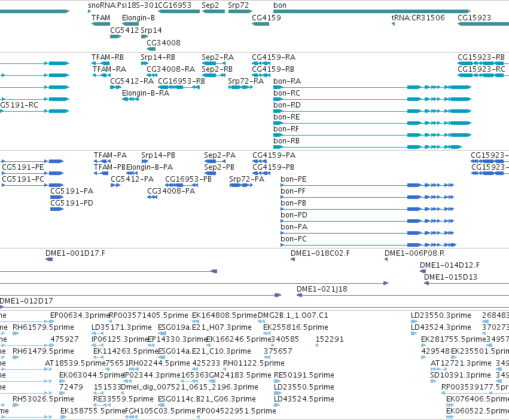Image resolution: width=509 pixels, height=420 pixels.
Task: Open the CG34008 gene label
Action: [x=164, y=43]
